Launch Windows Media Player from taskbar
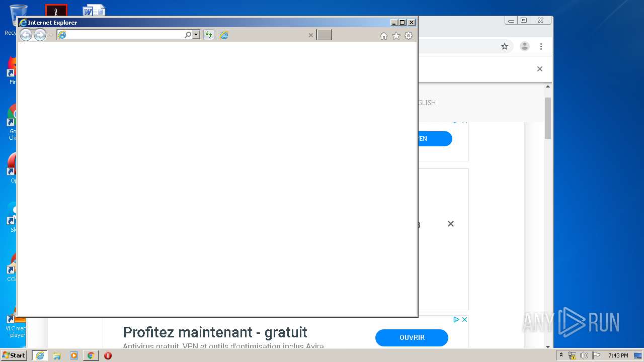644x362 pixels. (x=74, y=355)
